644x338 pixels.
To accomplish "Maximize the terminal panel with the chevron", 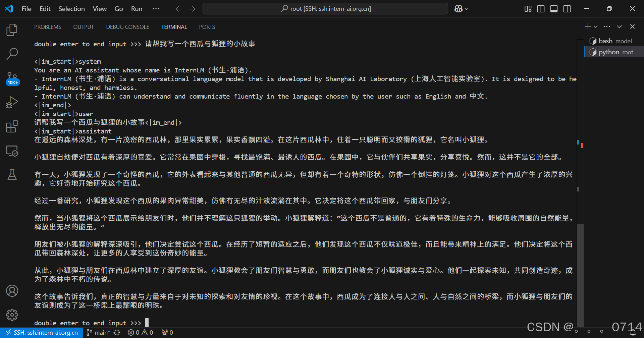I will (620, 26).
